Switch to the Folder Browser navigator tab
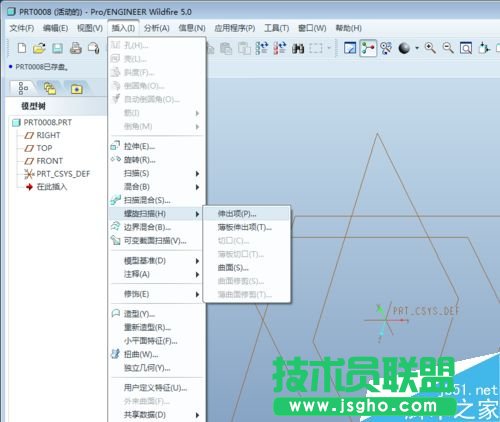Image resolution: width=500 pixels, height=422 pixels. point(50,89)
